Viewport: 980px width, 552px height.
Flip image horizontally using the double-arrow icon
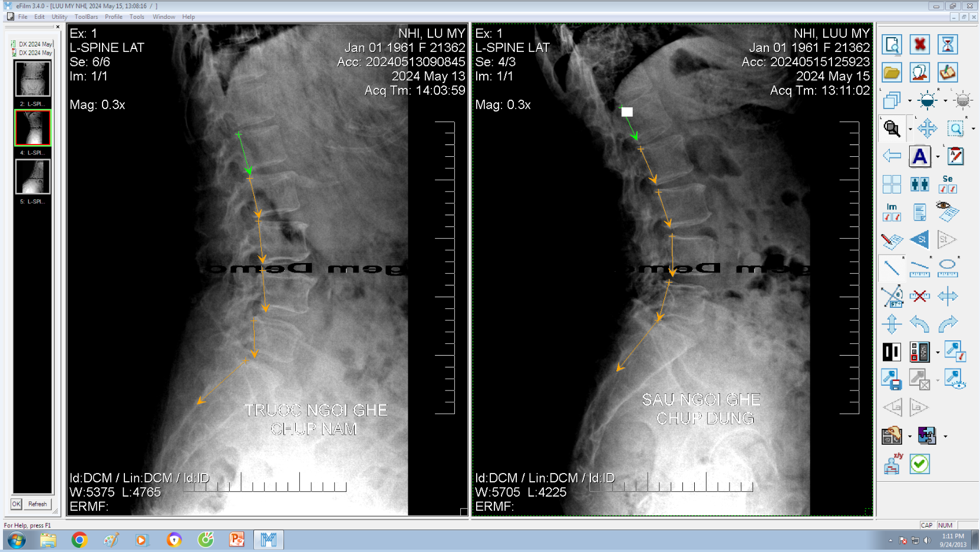coord(947,296)
